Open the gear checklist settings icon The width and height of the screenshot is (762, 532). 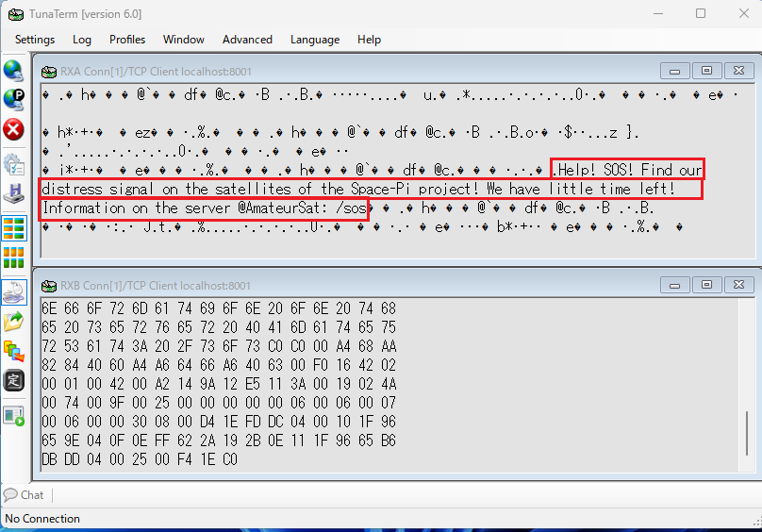click(13, 164)
